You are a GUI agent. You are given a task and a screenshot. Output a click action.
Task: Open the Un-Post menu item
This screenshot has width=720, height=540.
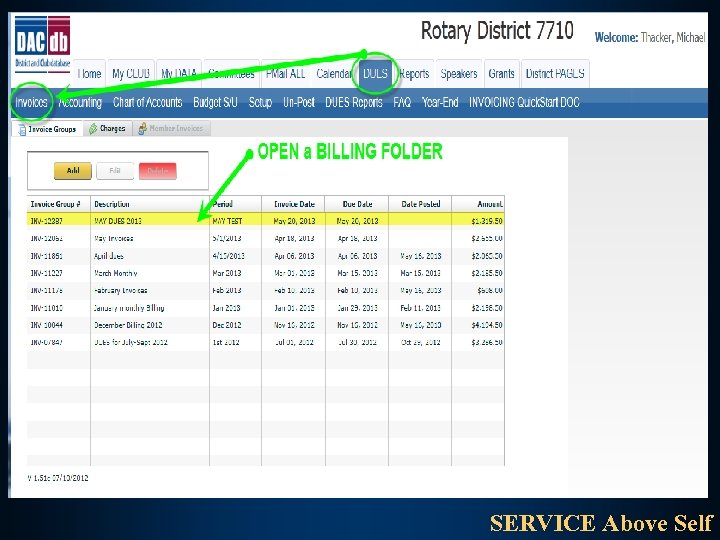[298, 102]
